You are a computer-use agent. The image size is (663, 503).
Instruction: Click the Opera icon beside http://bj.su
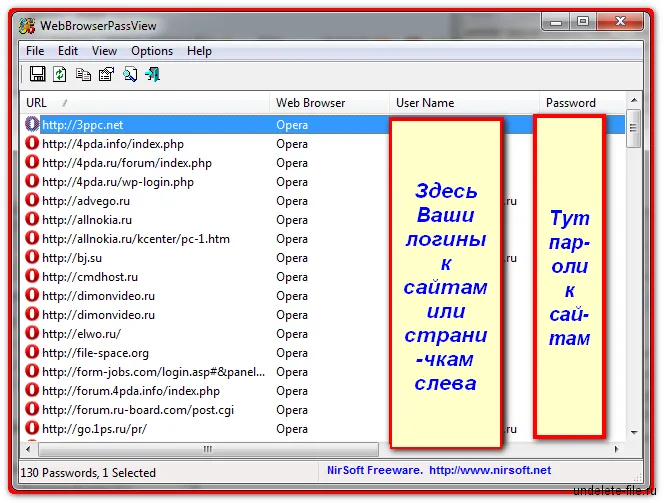tap(32, 257)
